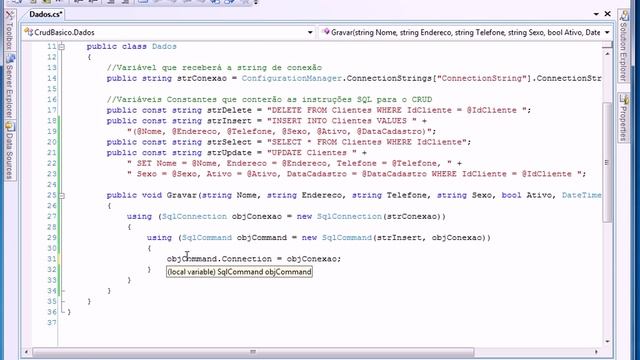Image resolution: width=640 pixels, height=360 pixels.
Task: Click the Dados class name on line 11
Action: point(164,47)
